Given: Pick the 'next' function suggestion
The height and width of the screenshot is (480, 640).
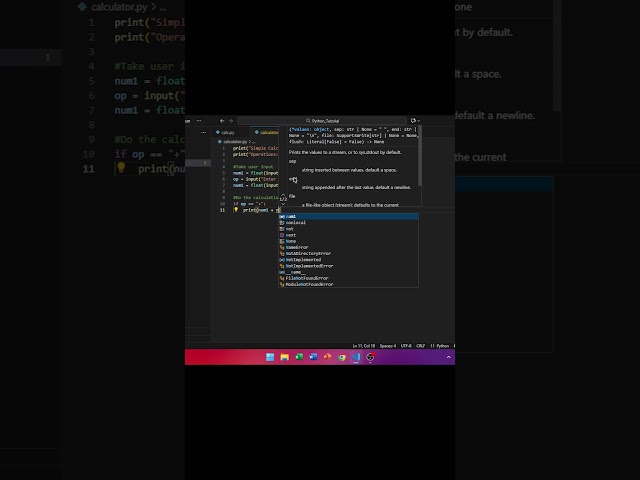Looking at the screenshot, I should click(x=349, y=235).
